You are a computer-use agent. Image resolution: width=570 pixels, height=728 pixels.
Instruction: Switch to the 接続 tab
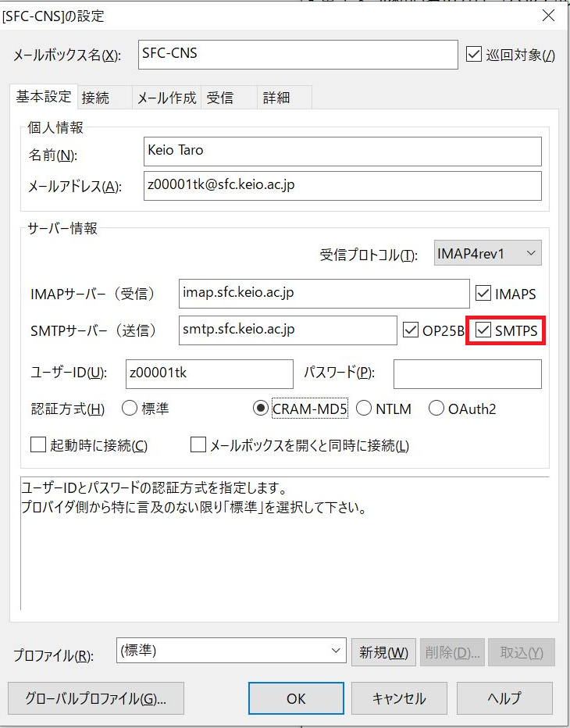coord(95,98)
